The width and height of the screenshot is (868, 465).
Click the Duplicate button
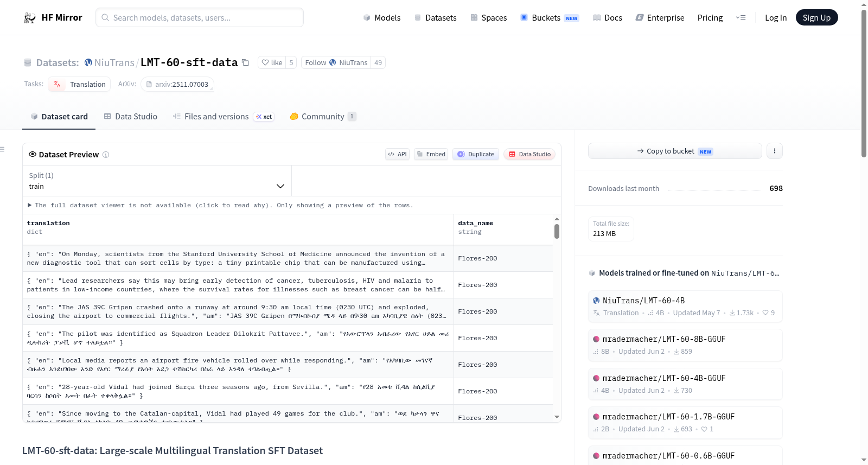(x=476, y=154)
